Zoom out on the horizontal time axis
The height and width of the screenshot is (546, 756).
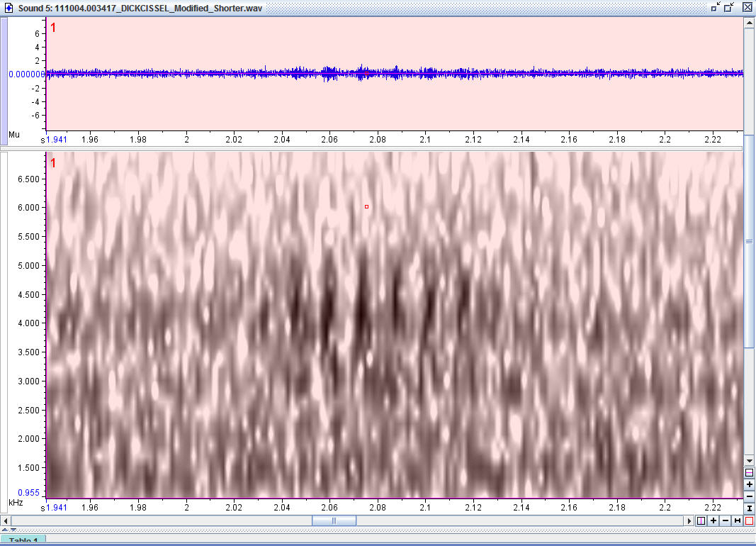point(726,520)
